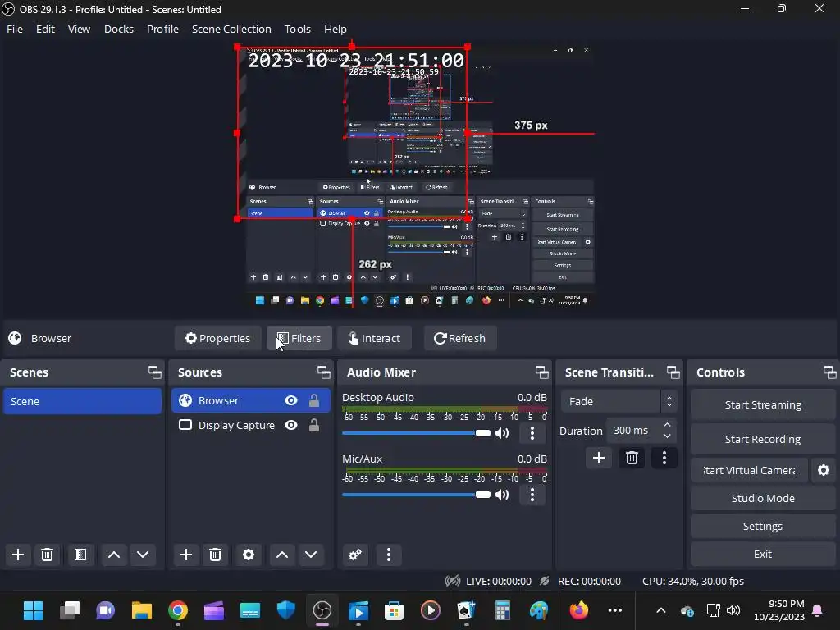Toggle Browser source visibility eye

[291, 400]
